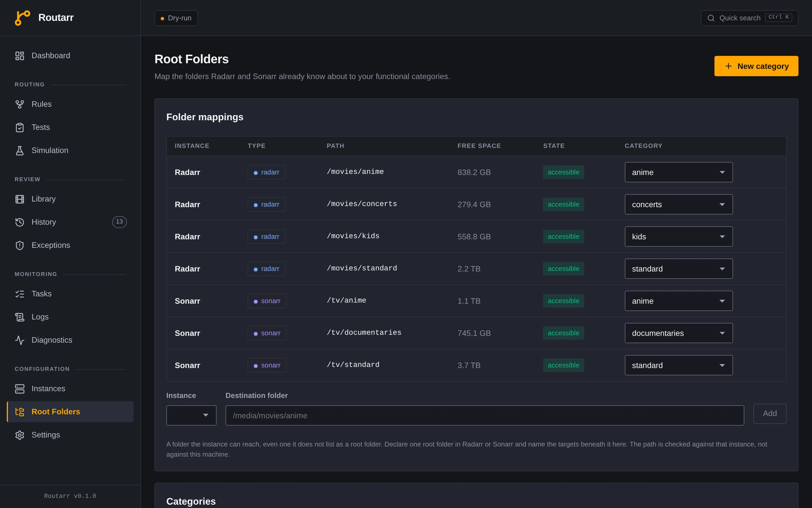The image size is (812, 508).
Task: Click the Routarr v0.1.0 version text
Action: click(70, 496)
